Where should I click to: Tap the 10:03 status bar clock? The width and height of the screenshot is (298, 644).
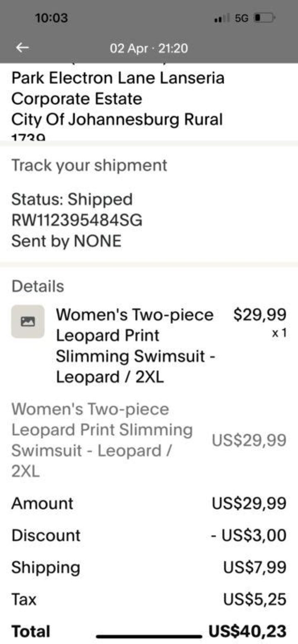[x=51, y=18]
